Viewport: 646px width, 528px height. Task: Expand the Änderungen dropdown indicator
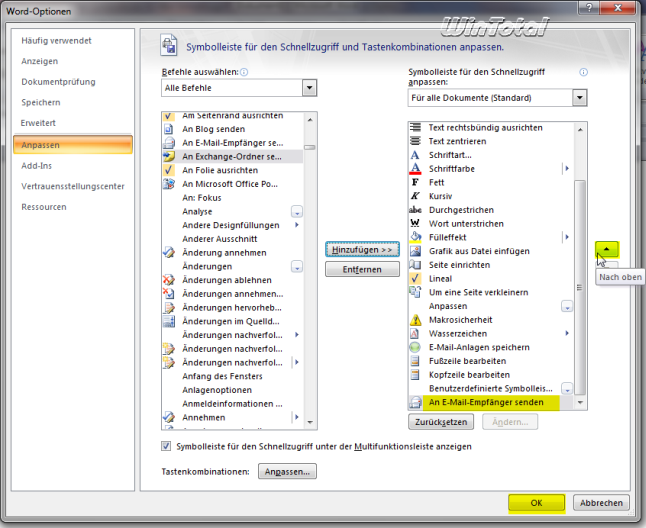(297, 266)
